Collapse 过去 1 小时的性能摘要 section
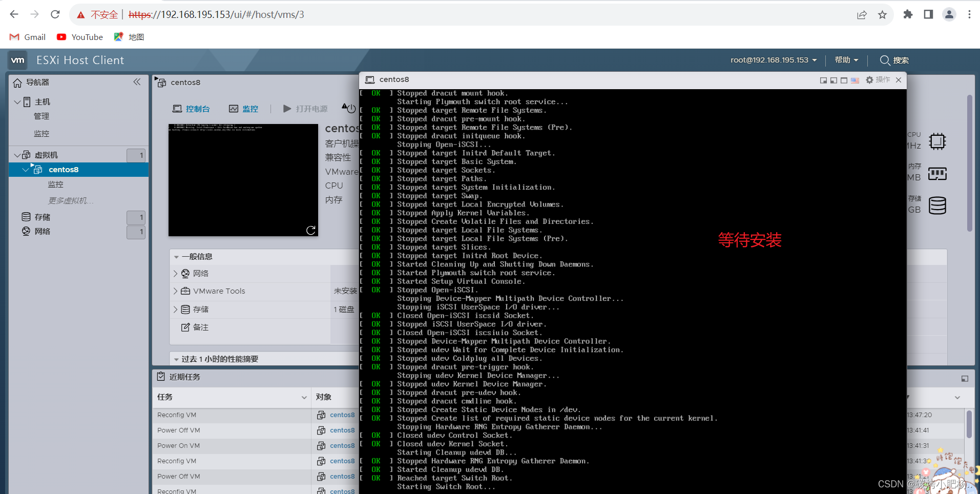980x494 pixels. coord(176,359)
